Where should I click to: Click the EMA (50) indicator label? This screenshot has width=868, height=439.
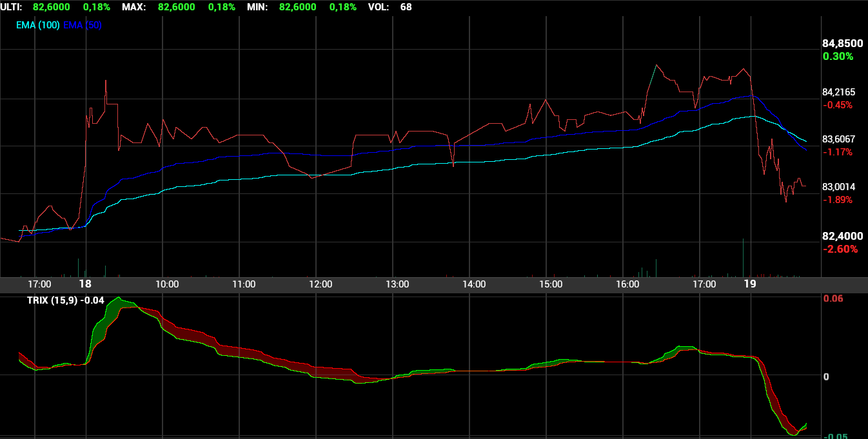[83, 25]
